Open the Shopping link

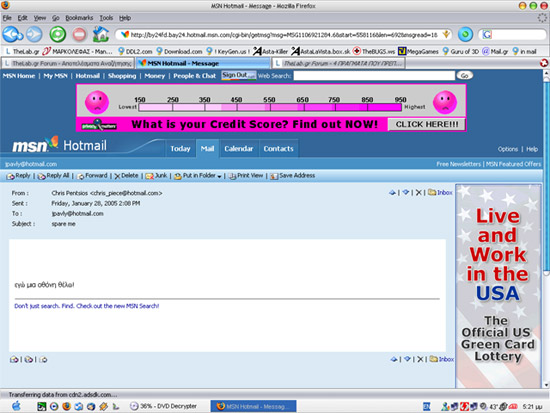point(122,76)
